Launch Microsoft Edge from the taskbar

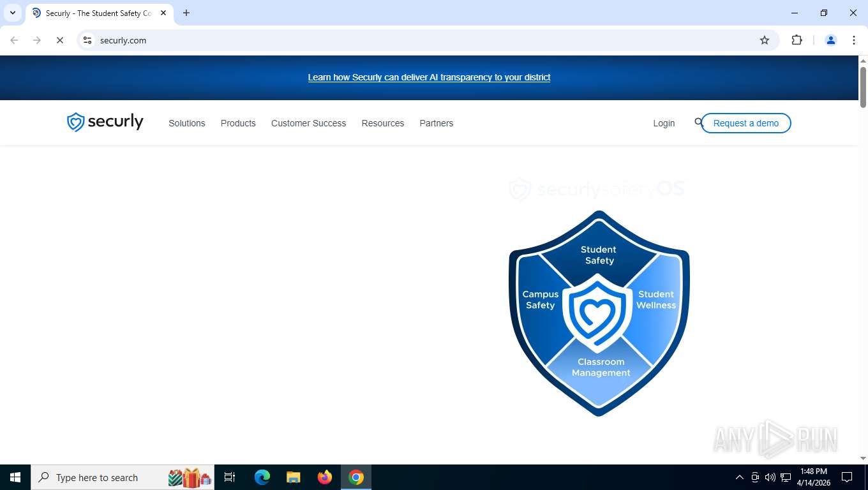(x=262, y=477)
